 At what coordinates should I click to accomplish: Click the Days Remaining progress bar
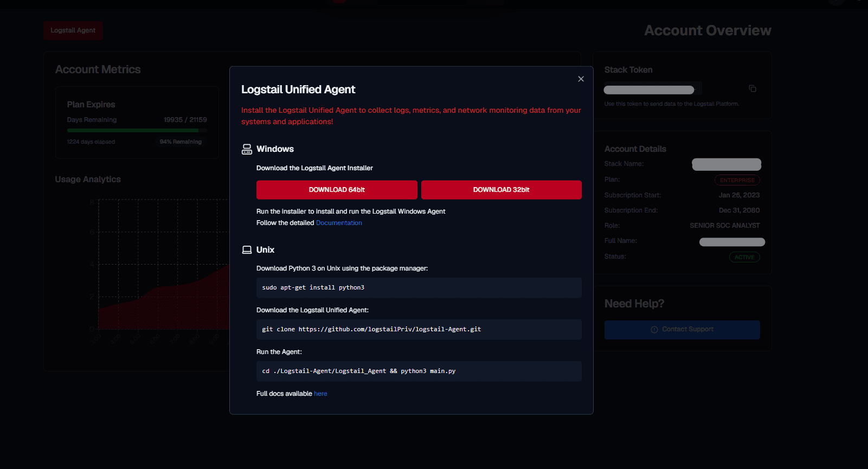(x=137, y=131)
